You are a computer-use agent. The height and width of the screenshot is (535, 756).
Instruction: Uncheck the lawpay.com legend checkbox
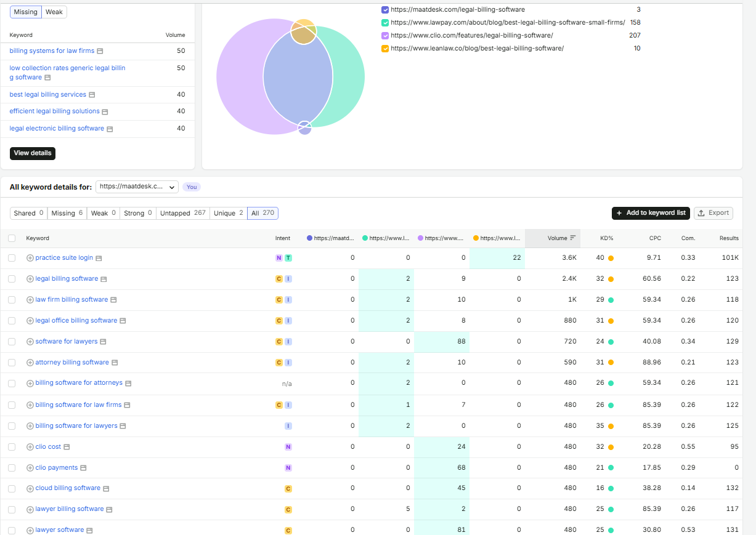point(385,23)
